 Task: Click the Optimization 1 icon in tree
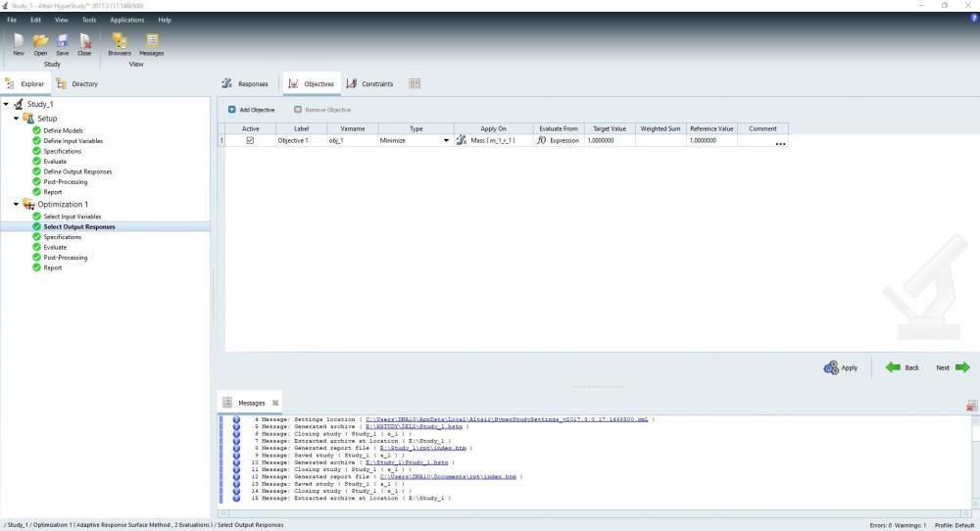(28, 205)
